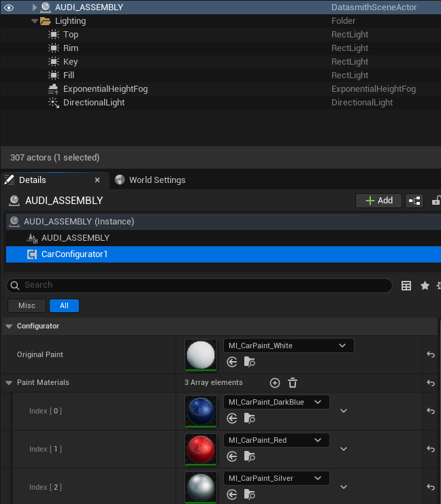Browse to Original Paint asset in Content Browser
Viewport: 441px width, 504px height.
click(249, 362)
